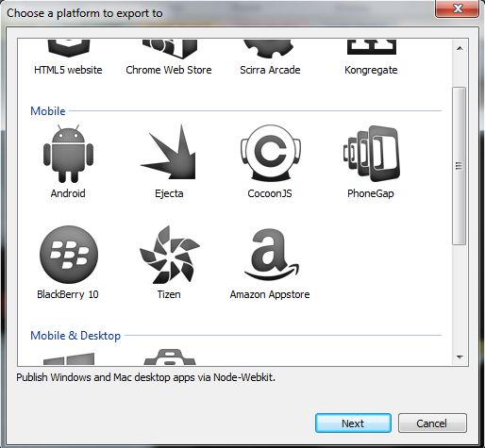Click the vertical scrollbar thumb
The height and width of the screenshot is (448, 485).
pyautogui.click(x=459, y=166)
